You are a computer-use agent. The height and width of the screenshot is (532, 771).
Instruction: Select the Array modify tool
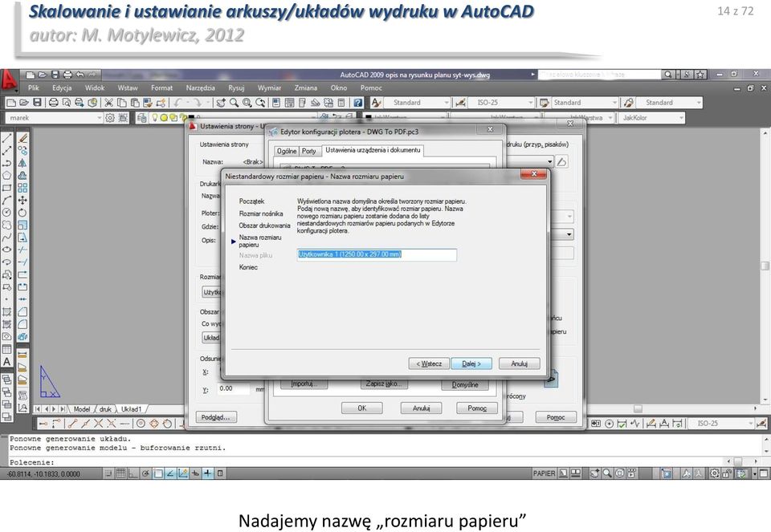coord(22,188)
